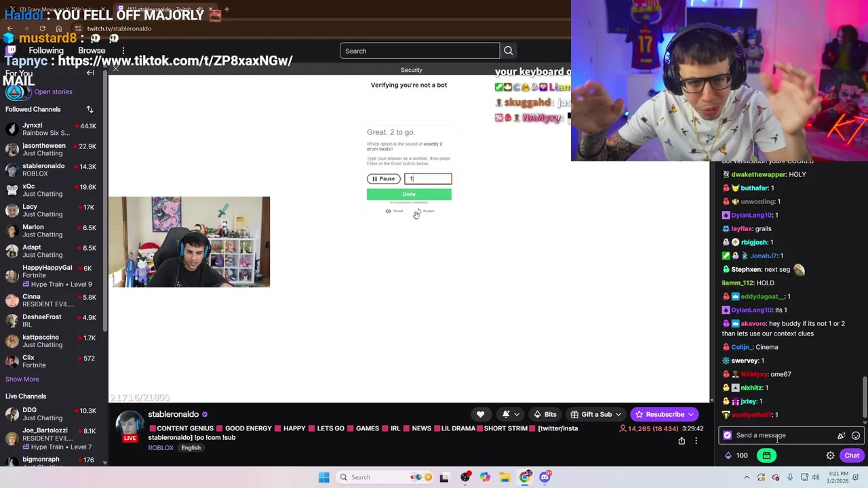Switch to Visual captcha with eye icon
The height and width of the screenshot is (488, 868).
[x=394, y=211]
